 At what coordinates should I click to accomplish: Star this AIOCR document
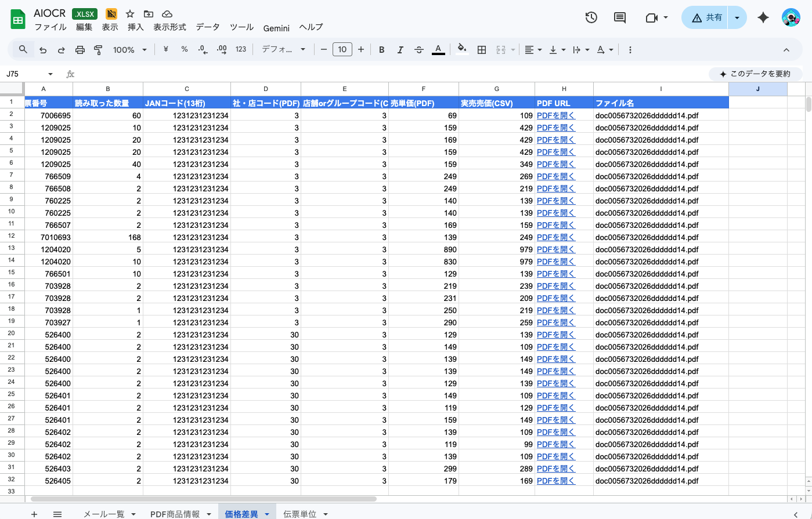tap(130, 14)
